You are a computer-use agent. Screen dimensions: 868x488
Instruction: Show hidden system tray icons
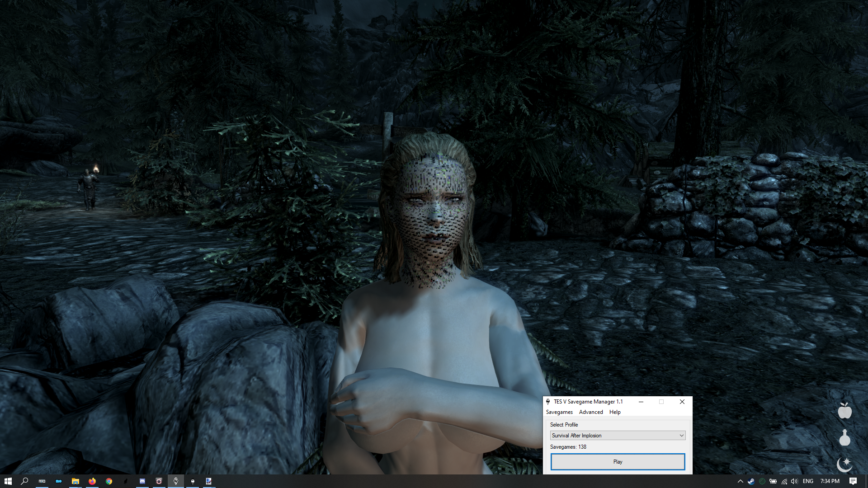(x=741, y=481)
